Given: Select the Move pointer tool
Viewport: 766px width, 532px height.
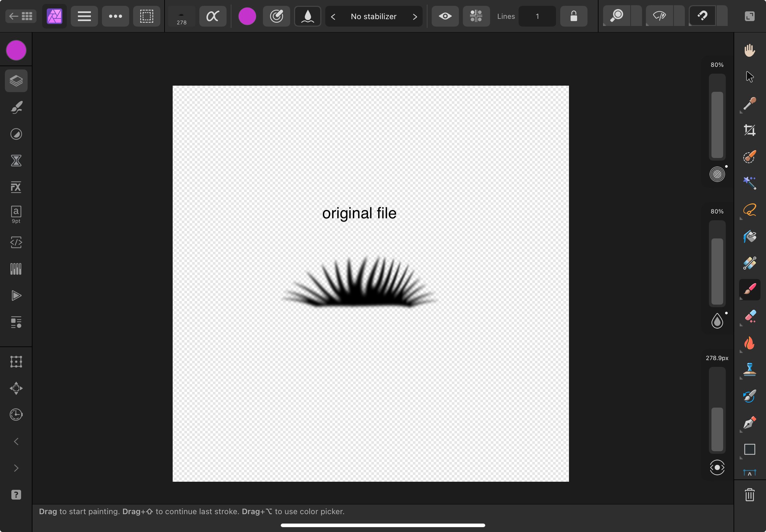Looking at the screenshot, I should pos(750,77).
